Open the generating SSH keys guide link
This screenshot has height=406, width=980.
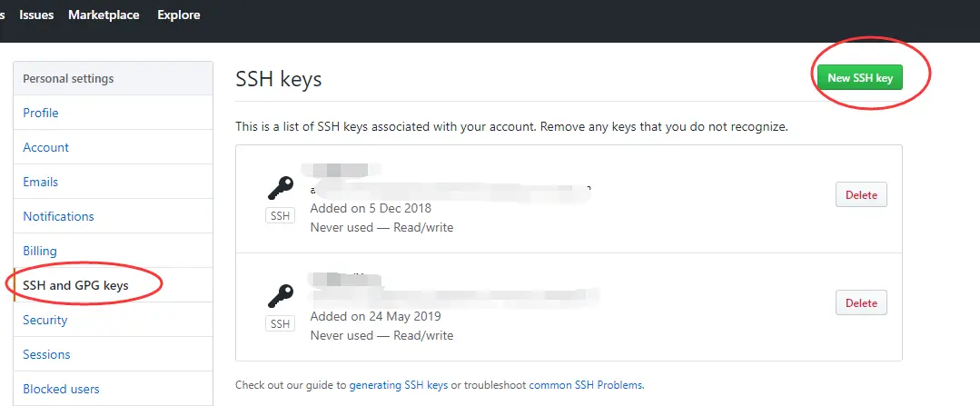pos(399,385)
